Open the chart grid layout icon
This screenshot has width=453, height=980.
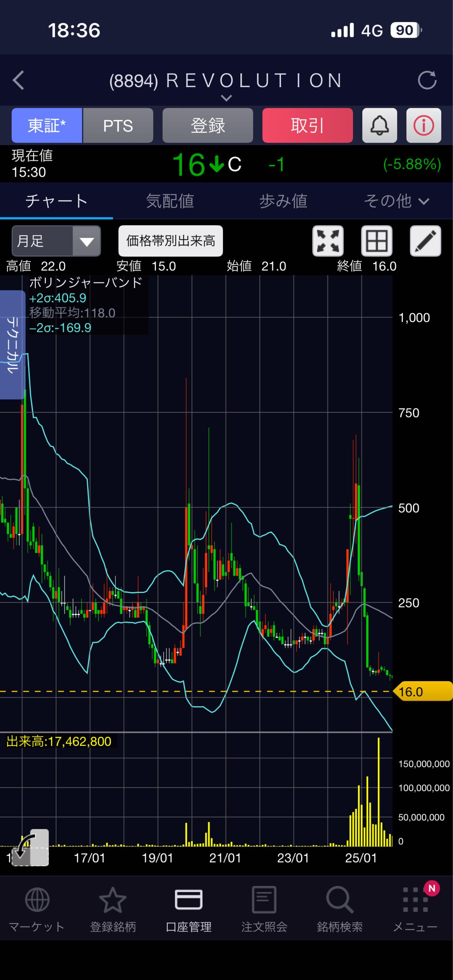[x=377, y=241]
